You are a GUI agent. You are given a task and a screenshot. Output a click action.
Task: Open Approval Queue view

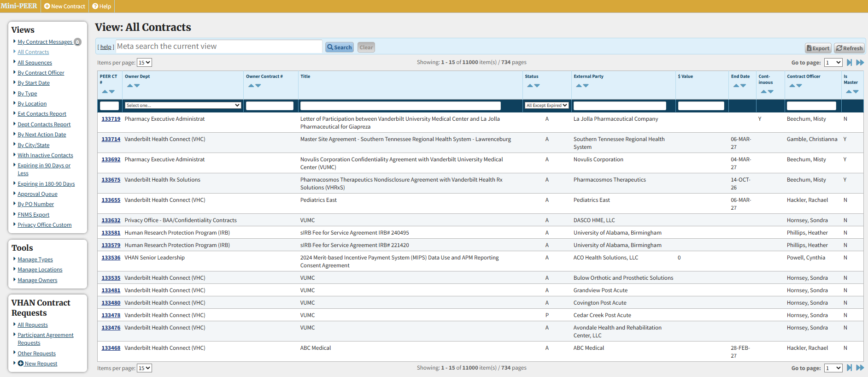coord(38,194)
